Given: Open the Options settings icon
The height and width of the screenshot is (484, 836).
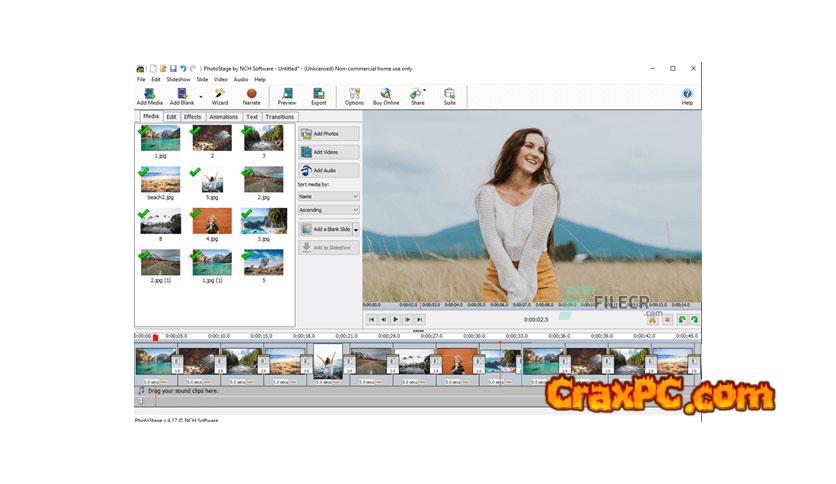Looking at the screenshot, I should click(x=354, y=94).
